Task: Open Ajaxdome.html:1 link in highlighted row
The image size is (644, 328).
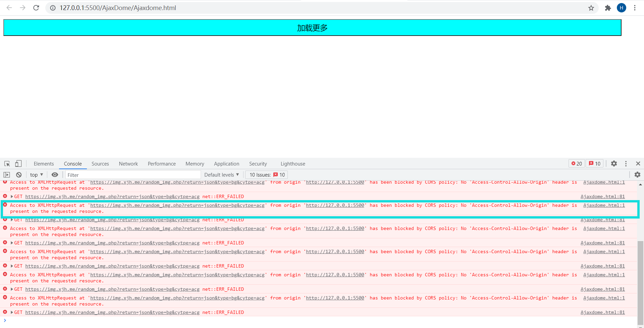Action: click(604, 205)
